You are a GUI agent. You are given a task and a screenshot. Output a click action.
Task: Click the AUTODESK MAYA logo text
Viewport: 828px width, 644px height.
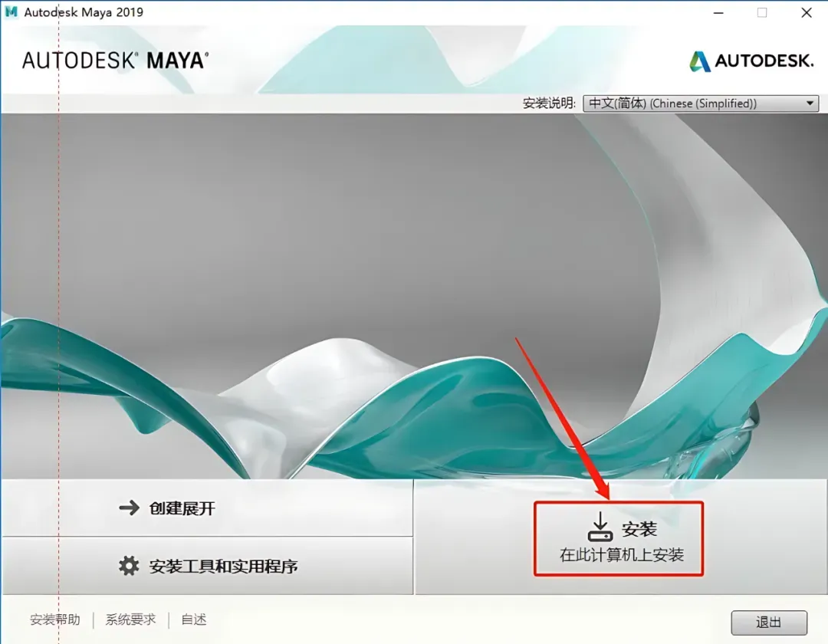115,61
